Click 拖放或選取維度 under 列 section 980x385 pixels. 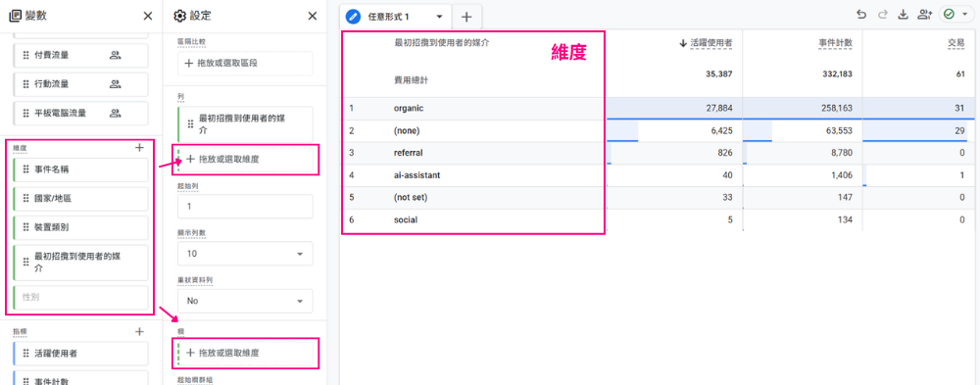point(245,160)
